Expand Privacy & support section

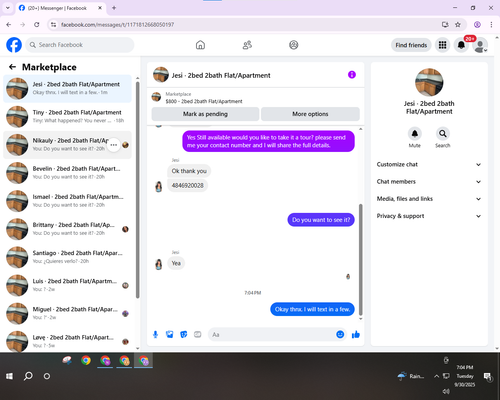click(x=429, y=216)
